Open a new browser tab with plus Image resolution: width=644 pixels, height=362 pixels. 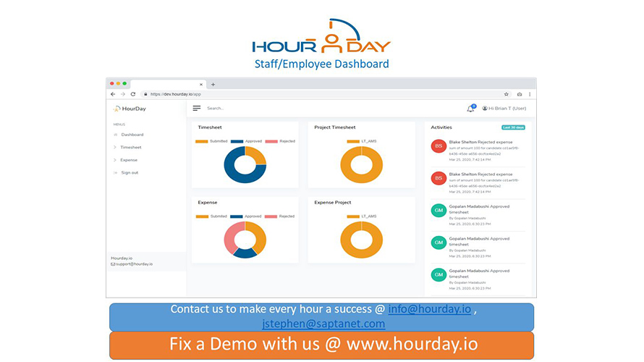coord(213,84)
